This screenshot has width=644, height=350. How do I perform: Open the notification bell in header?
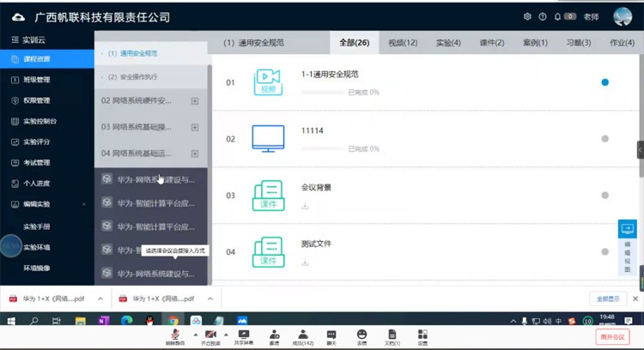point(558,16)
